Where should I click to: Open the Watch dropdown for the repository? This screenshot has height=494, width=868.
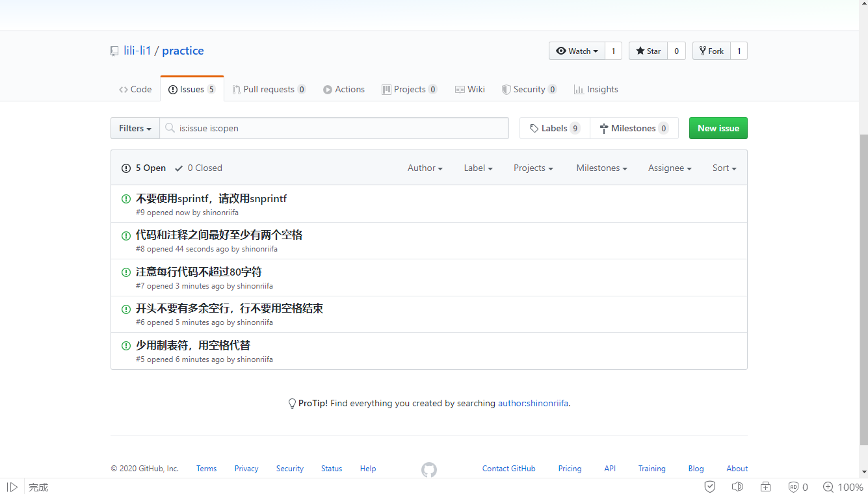[x=577, y=51]
